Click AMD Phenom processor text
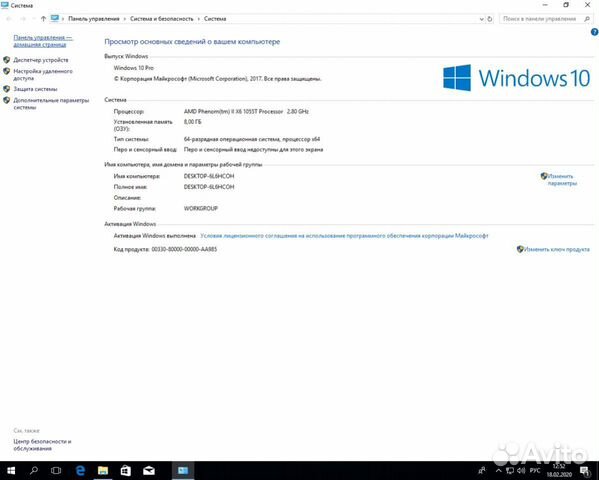599x480 pixels. [x=246, y=112]
